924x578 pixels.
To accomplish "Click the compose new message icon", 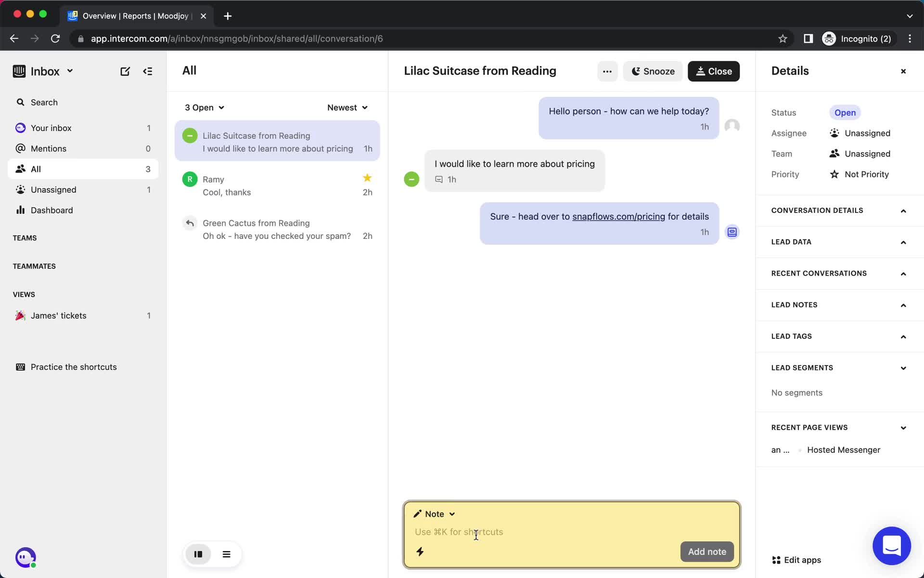I will pos(125,71).
